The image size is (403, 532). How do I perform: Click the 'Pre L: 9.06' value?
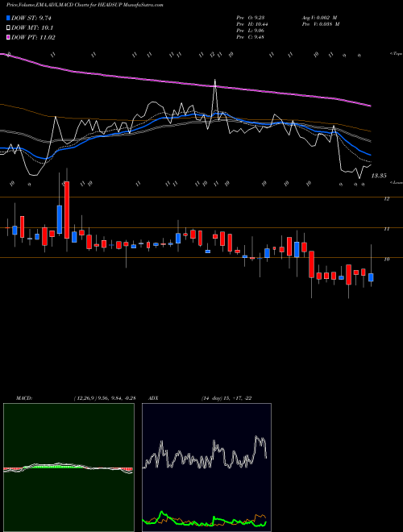pos(251,31)
